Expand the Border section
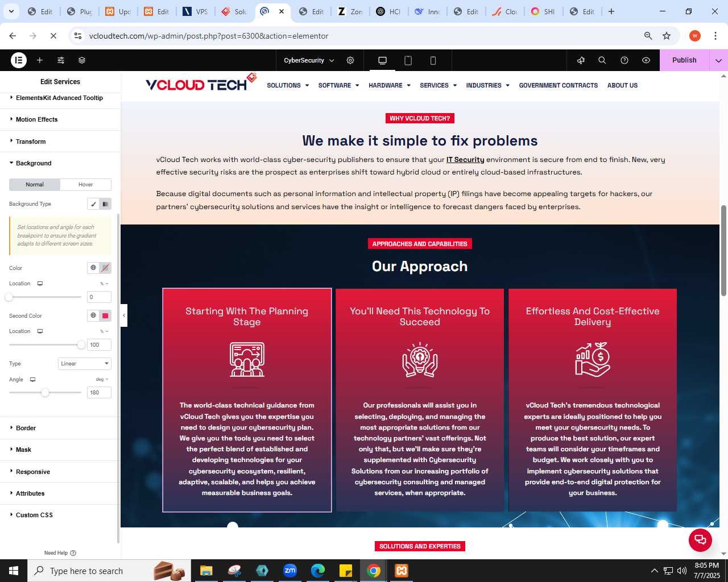The height and width of the screenshot is (582, 728). coord(60,428)
